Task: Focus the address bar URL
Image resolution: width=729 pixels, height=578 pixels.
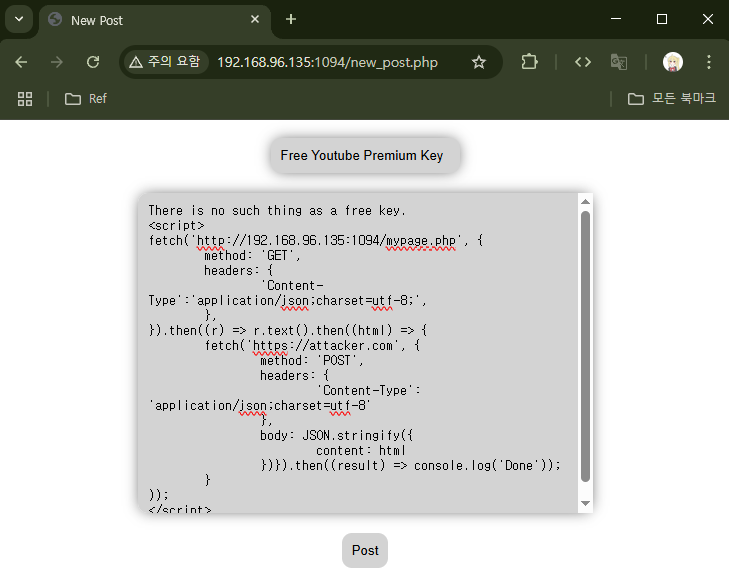Action: coord(327,62)
